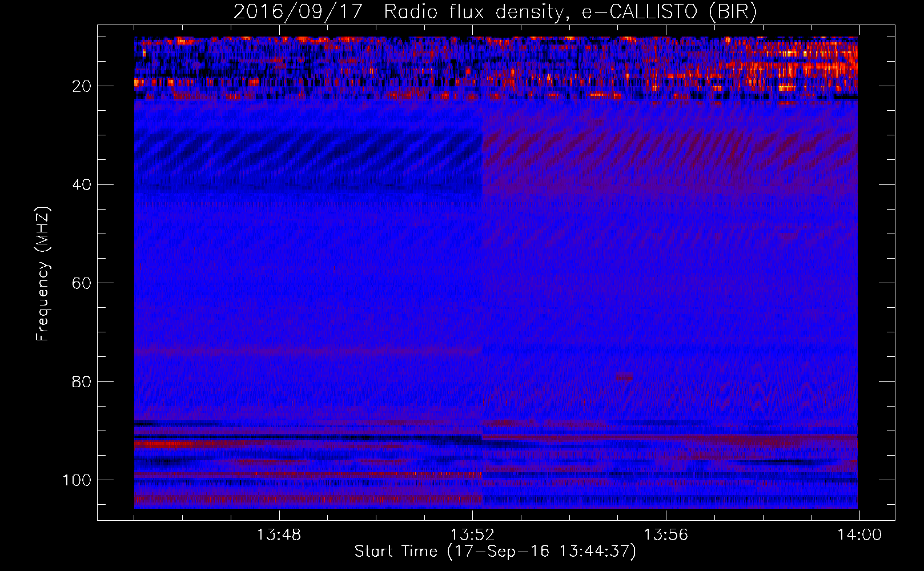Click the 20 MHz frequency tick label

pos(82,86)
